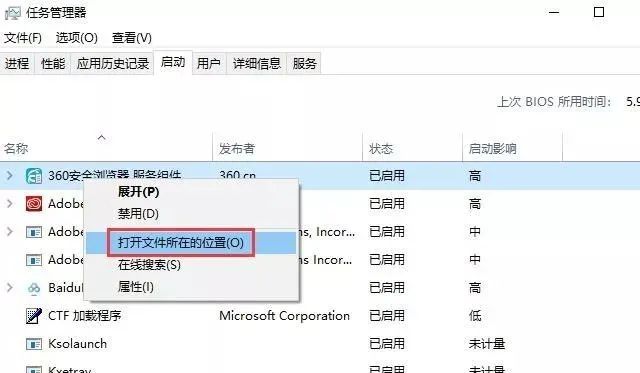Select the CTF 加载程序 row name
The image size is (640, 373).
[x=85, y=316]
